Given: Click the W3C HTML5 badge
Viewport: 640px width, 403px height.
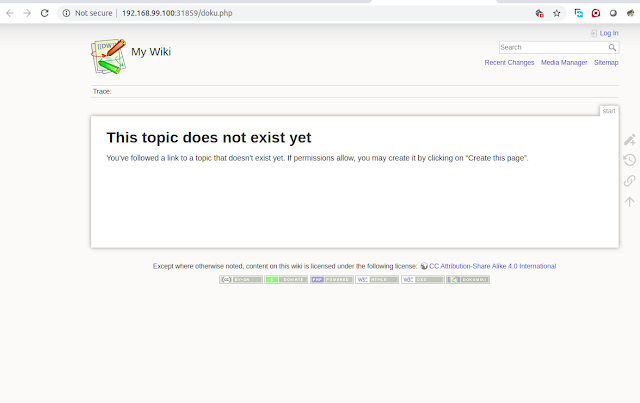Looking at the screenshot, I should coord(377,280).
